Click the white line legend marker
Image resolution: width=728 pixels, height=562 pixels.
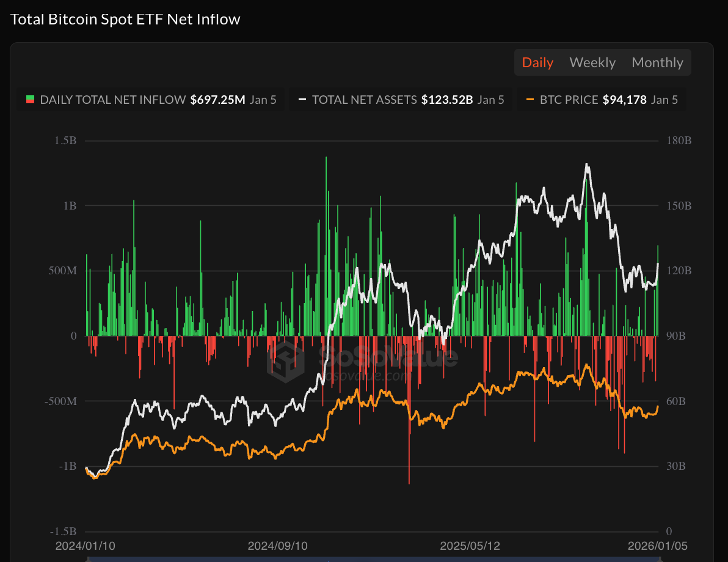(x=302, y=100)
